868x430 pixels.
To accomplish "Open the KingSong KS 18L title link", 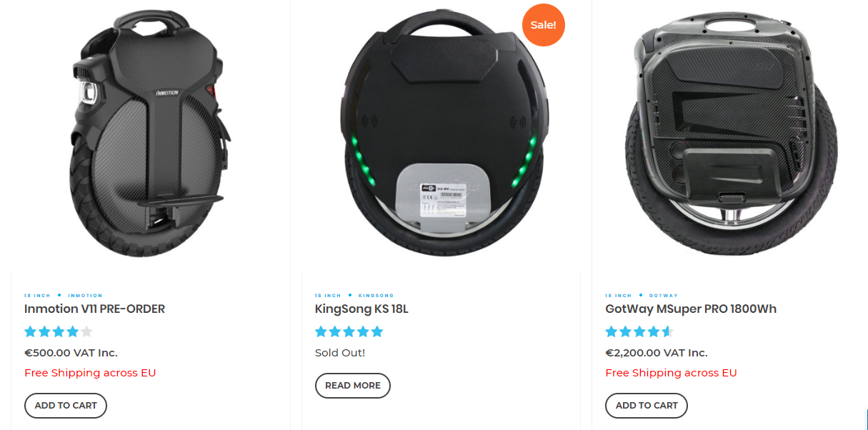I will point(361,309).
